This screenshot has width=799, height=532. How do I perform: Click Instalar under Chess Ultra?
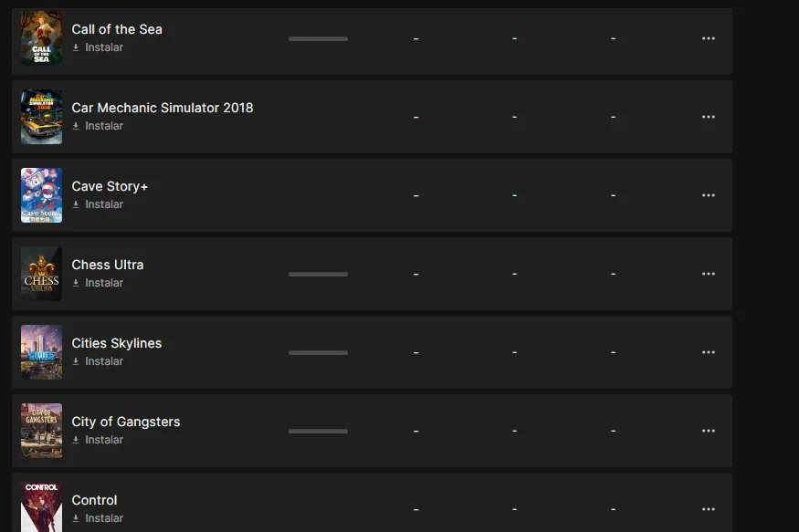(x=104, y=283)
